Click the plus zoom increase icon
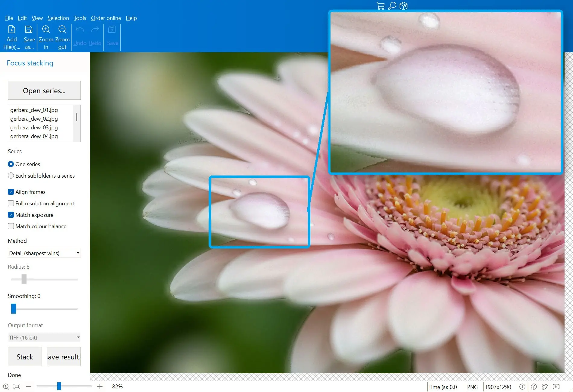This screenshot has width=573, height=392. pyautogui.click(x=100, y=386)
